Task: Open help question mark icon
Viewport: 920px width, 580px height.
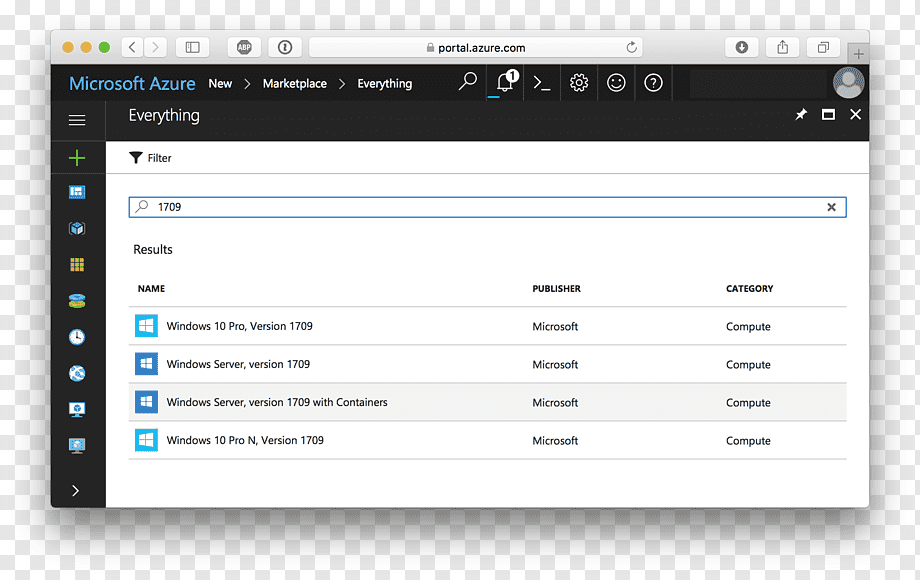Action: tap(653, 83)
